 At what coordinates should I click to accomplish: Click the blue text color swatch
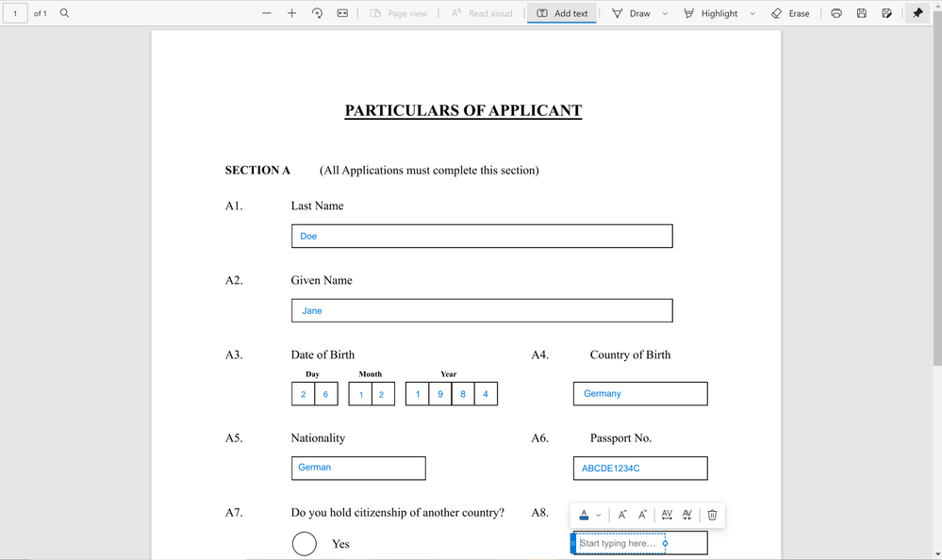(x=584, y=515)
